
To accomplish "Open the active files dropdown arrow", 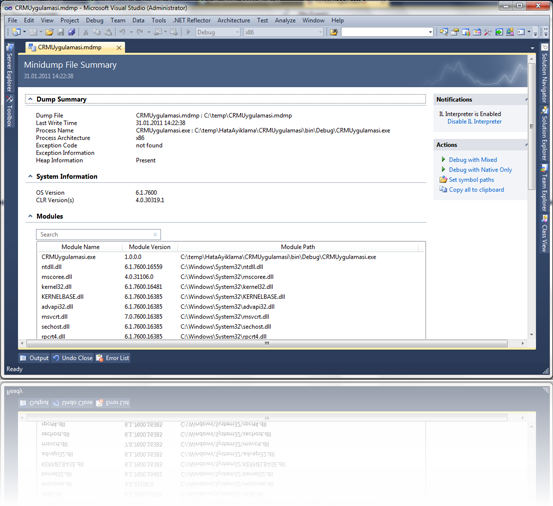I will click(x=532, y=48).
